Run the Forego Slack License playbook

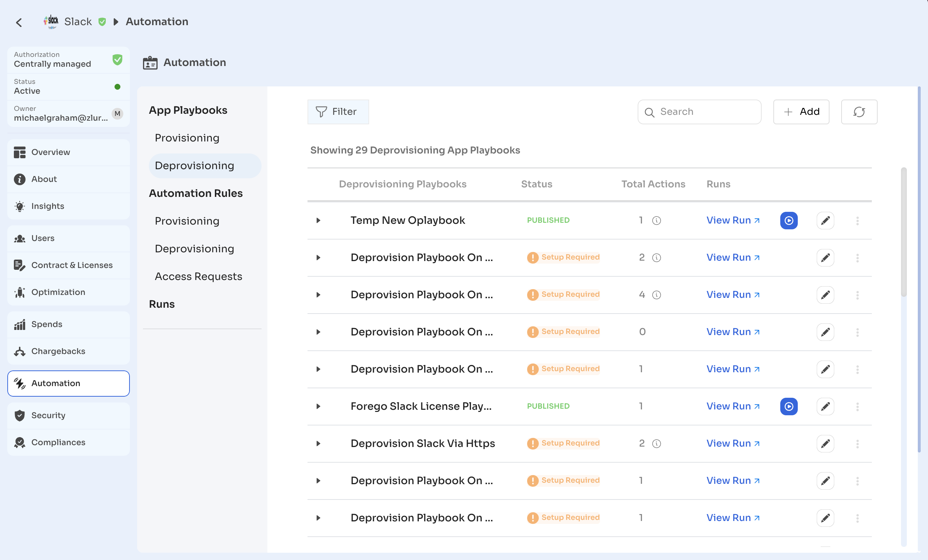(x=789, y=407)
